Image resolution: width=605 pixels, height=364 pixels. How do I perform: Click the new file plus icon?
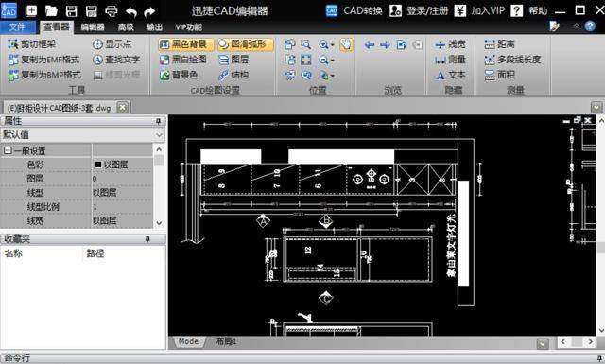(31, 10)
